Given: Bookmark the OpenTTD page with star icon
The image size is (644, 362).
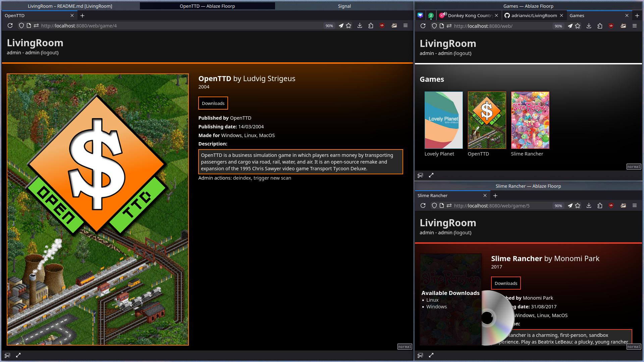Looking at the screenshot, I should click(x=348, y=25).
